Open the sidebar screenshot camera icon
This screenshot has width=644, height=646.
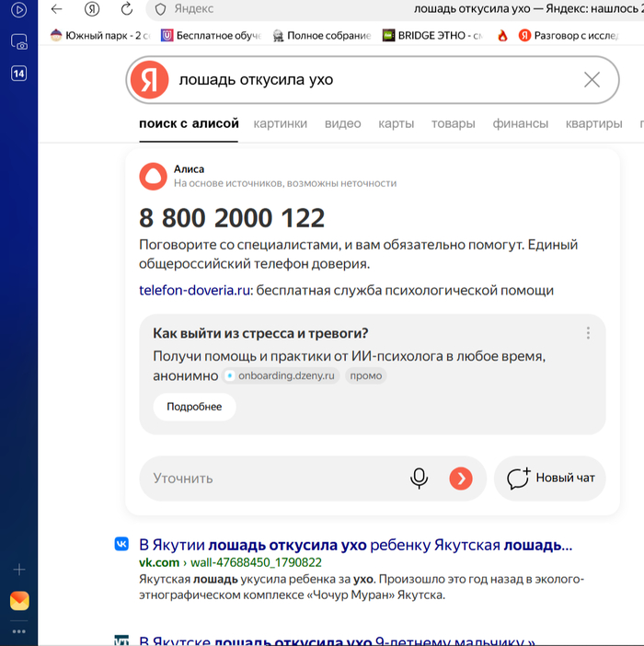point(18,41)
